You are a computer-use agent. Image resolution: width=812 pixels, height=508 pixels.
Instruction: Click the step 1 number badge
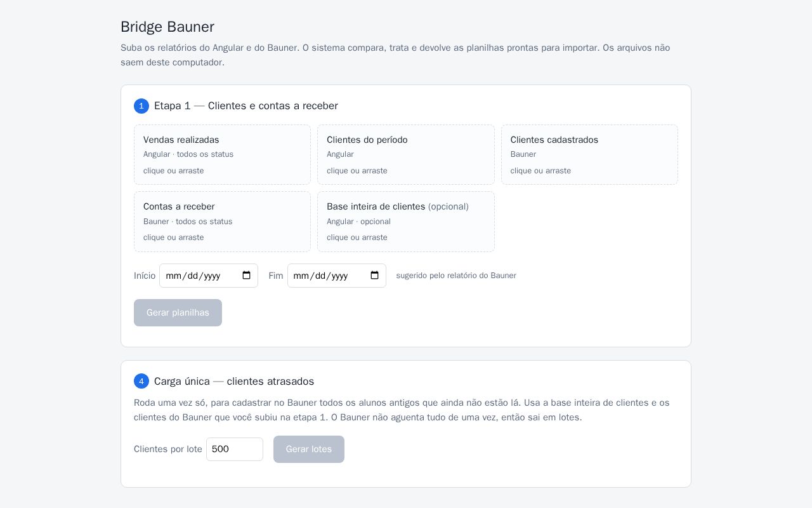[x=141, y=106]
